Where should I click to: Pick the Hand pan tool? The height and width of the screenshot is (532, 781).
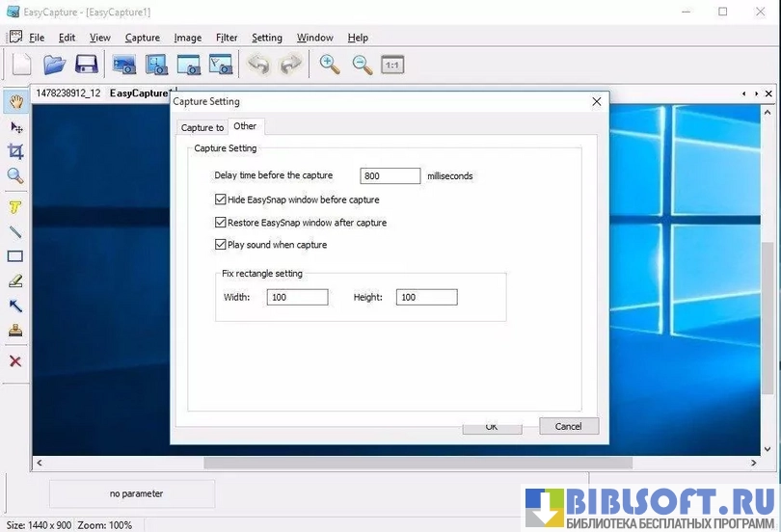tap(15, 101)
